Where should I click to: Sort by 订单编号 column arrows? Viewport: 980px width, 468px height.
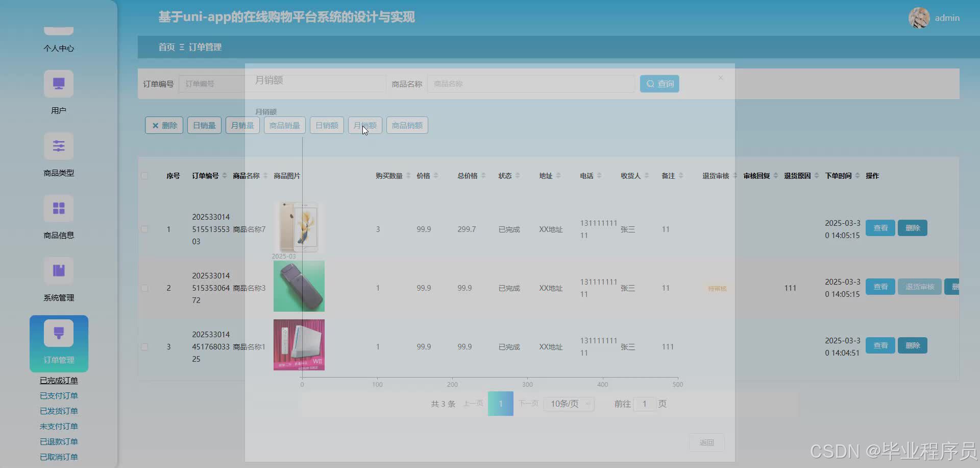(224, 176)
